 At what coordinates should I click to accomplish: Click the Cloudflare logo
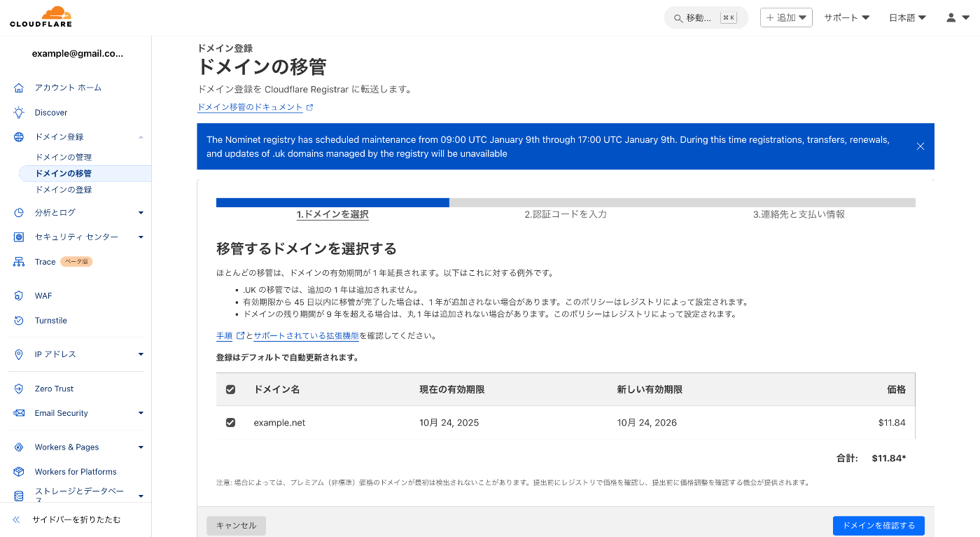[41, 17]
